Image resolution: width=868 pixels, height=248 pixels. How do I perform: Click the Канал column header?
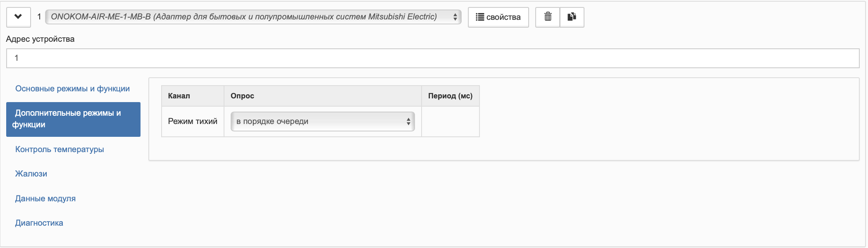[179, 96]
